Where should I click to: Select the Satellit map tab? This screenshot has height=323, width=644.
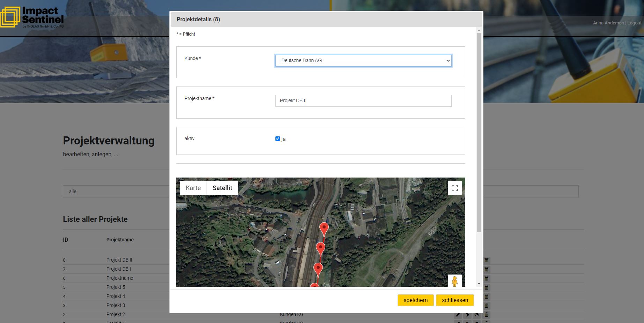click(222, 188)
